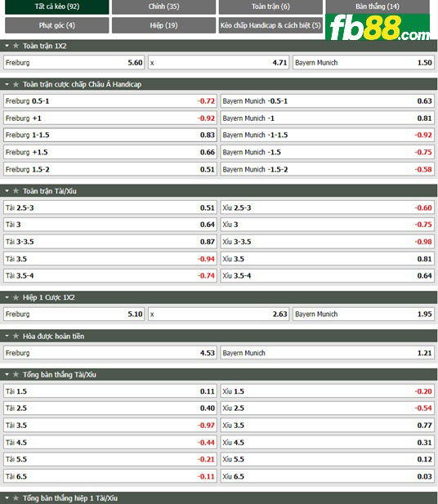This screenshot has width=438, height=504.
Task: Favorite the Hòa được hoàn tiền market
Action: pos(16,337)
